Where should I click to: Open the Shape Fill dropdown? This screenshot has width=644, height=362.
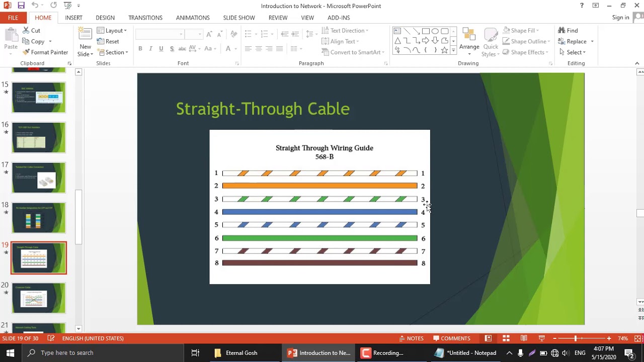[x=521, y=31]
